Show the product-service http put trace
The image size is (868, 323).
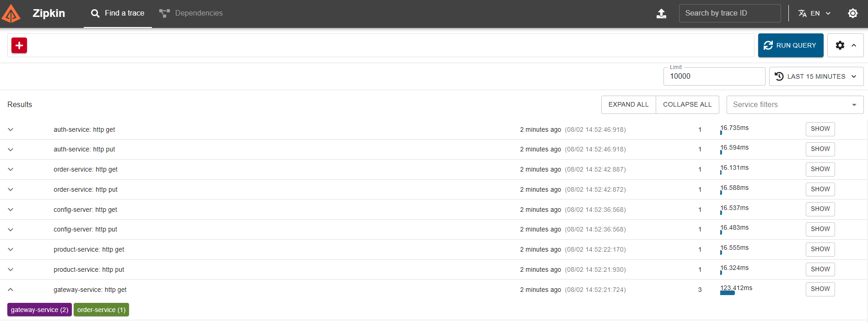820,269
